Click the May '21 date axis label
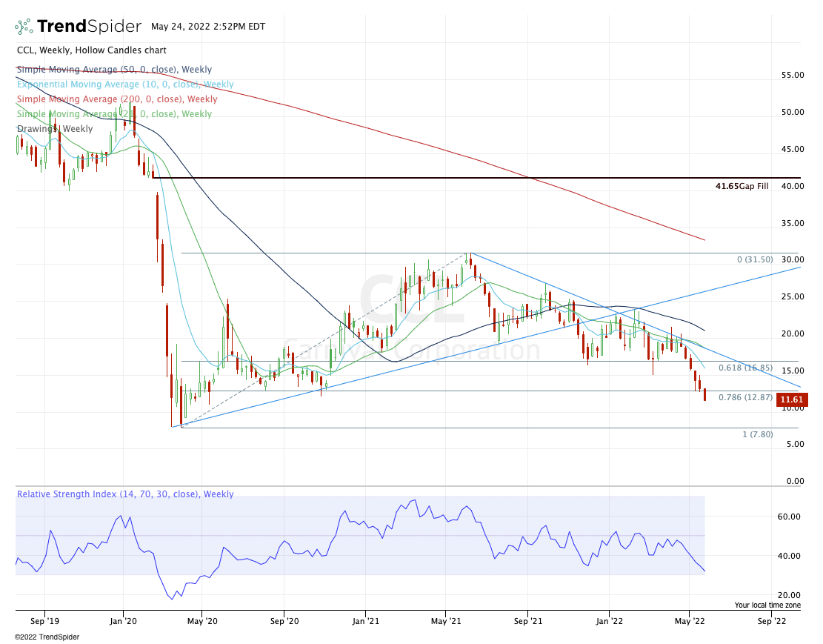 coord(446,622)
